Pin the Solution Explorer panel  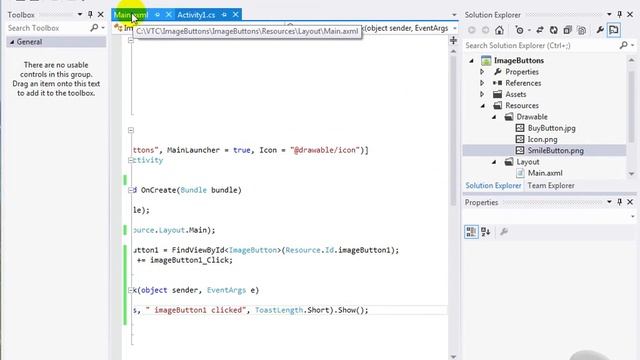[620, 15]
